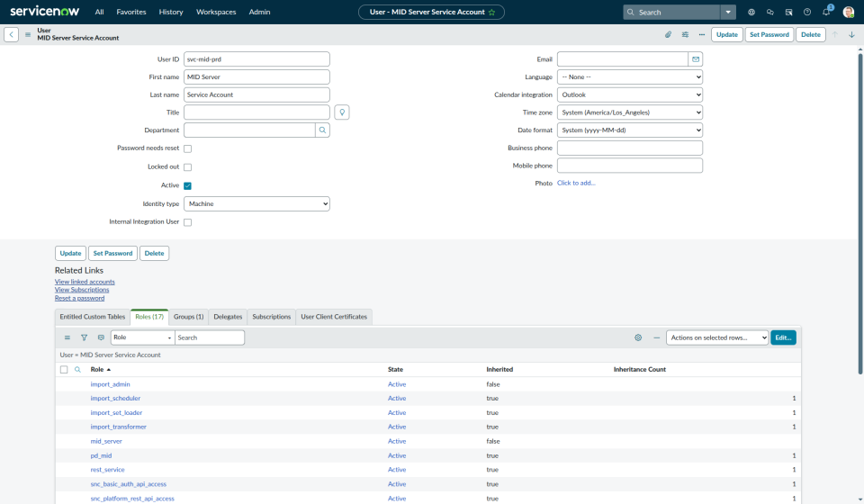
Task: Open notifications bell icon
Action: pyautogui.click(x=826, y=12)
